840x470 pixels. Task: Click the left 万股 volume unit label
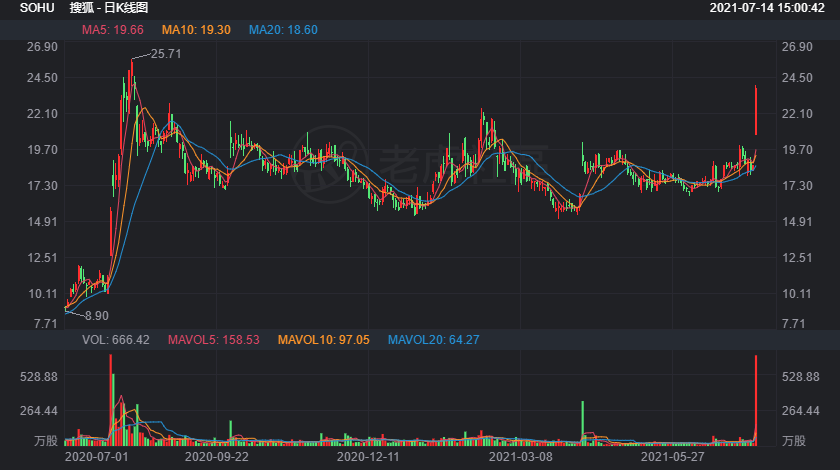46,441
